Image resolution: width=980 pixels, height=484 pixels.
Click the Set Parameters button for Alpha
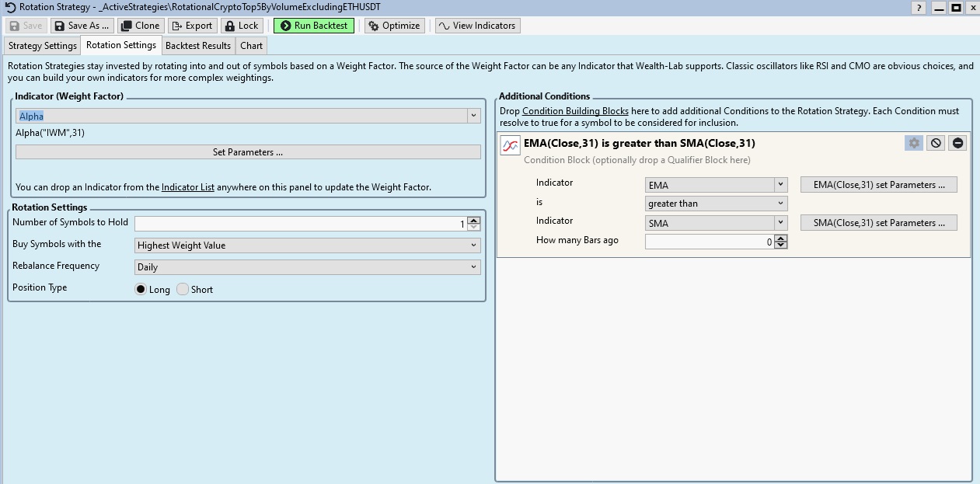click(248, 152)
